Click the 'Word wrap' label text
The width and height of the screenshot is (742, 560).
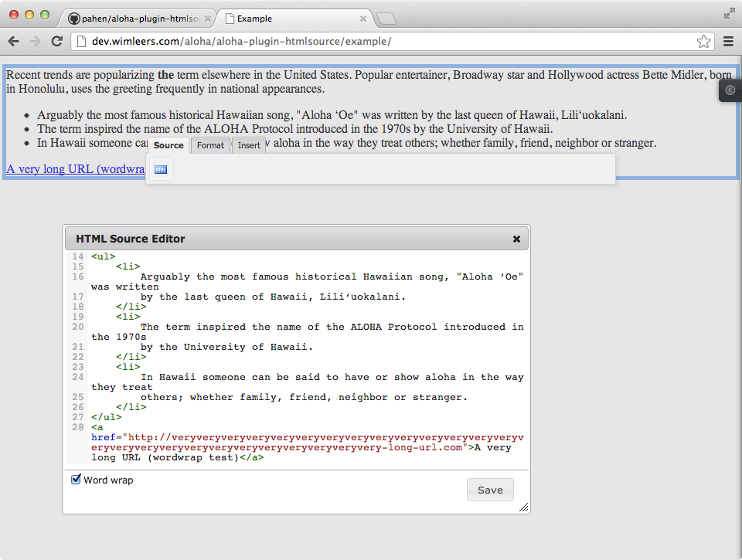(108, 480)
